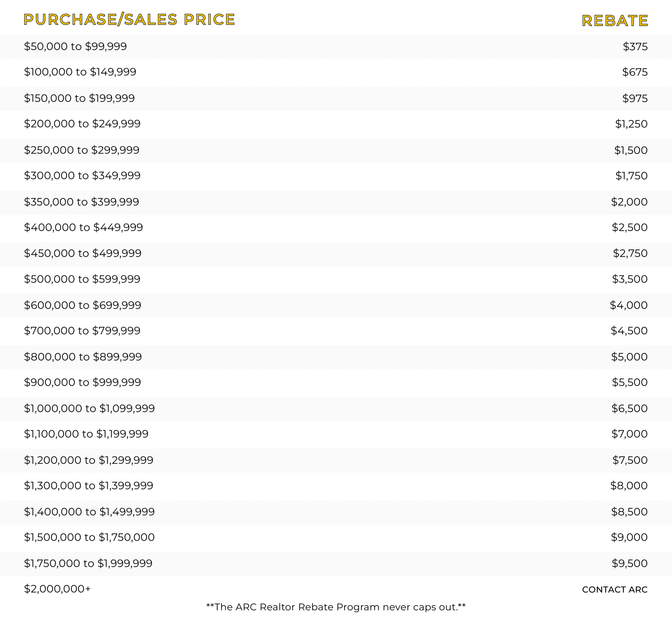Select the $300,000 to $349,999 price range
Viewport: 672px width, 624px height.
82,176
